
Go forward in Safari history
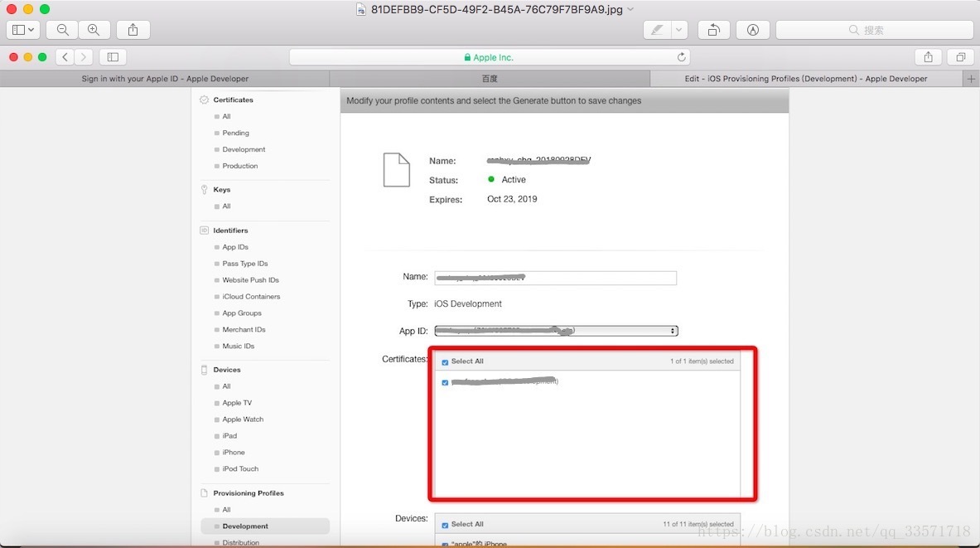[83, 57]
